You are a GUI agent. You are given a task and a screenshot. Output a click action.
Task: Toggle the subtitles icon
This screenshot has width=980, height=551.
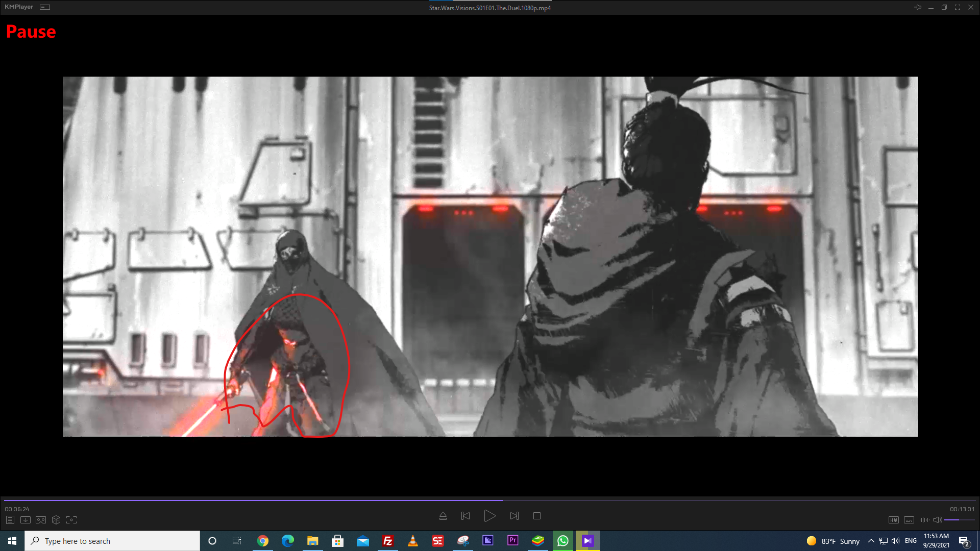tap(909, 520)
